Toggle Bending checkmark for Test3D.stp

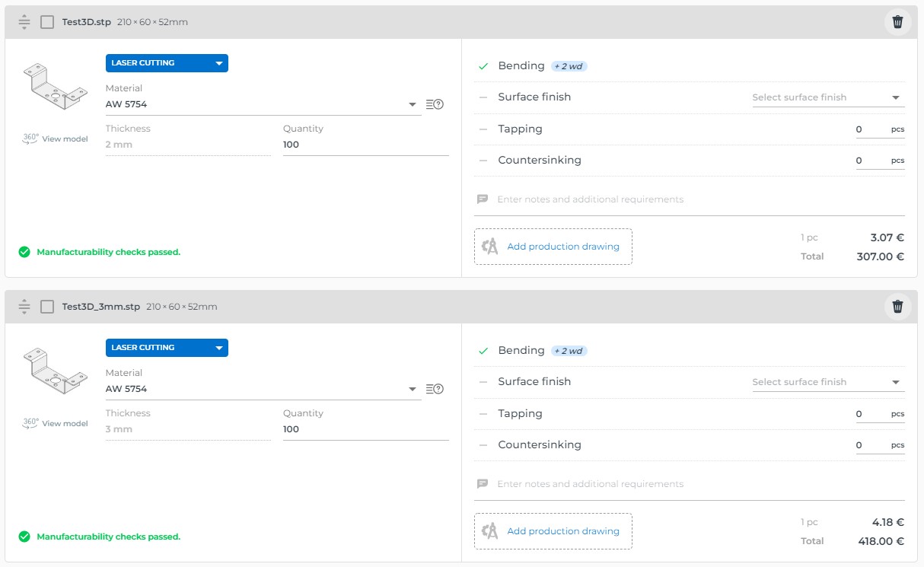(483, 66)
